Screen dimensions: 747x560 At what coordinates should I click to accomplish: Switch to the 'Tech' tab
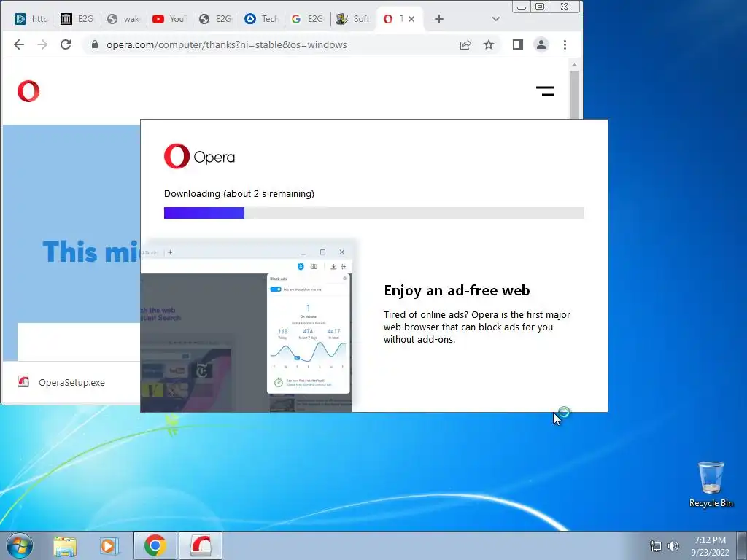[262, 19]
